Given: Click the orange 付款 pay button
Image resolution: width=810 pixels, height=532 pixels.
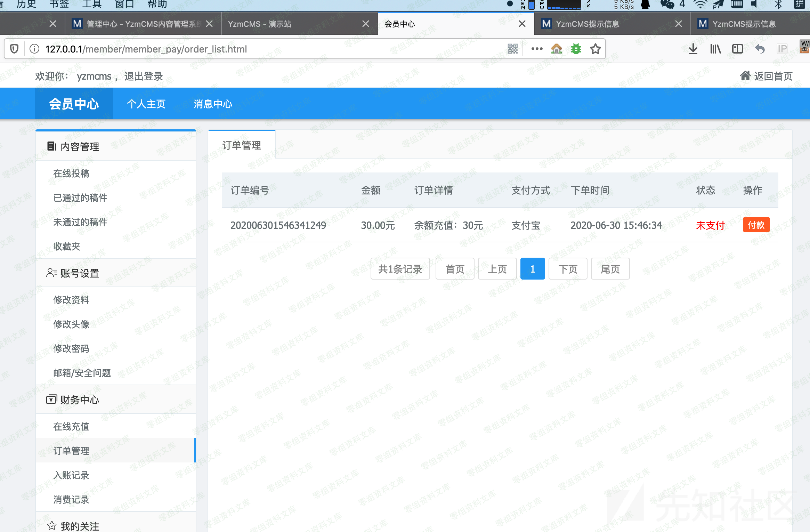Looking at the screenshot, I should point(756,225).
